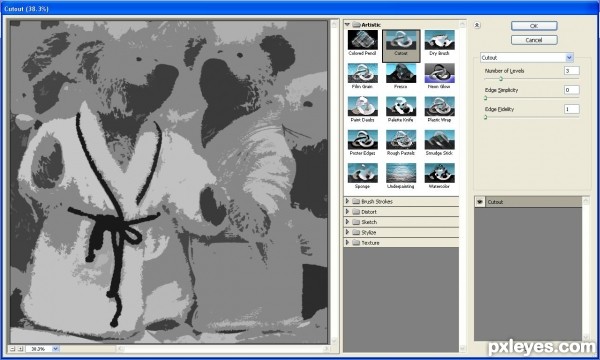Expand the Texture filter category
The width and height of the screenshot is (600, 360).
pyautogui.click(x=347, y=242)
